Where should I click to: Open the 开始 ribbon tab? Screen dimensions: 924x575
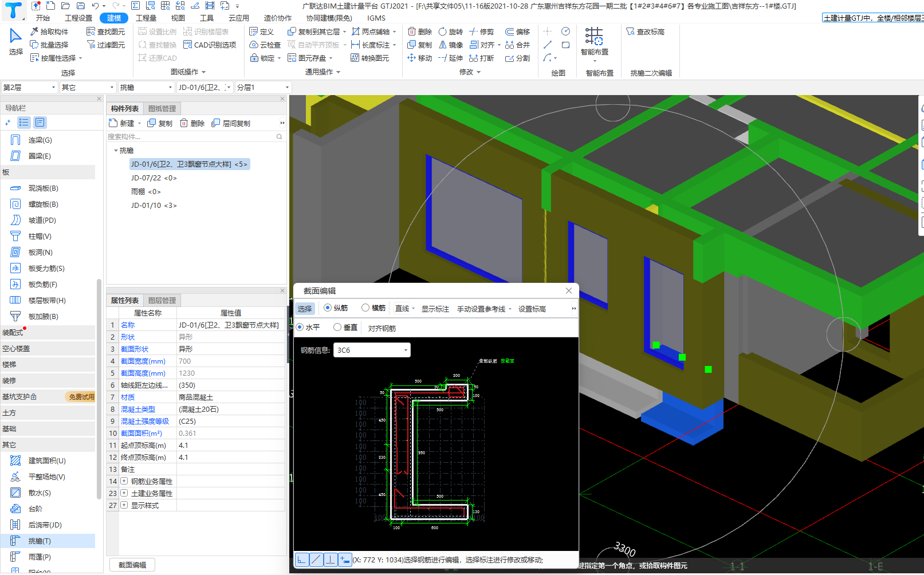tap(43, 18)
